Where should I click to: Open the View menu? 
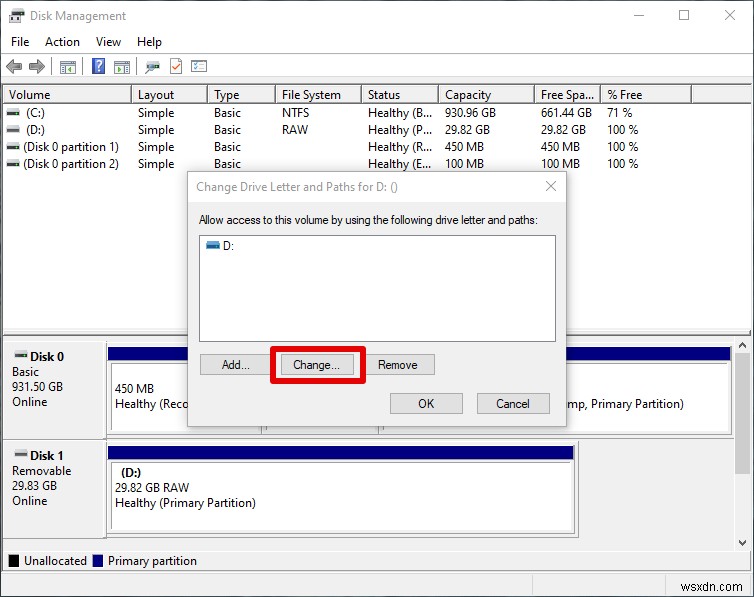pyautogui.click(x=108, y=42)
